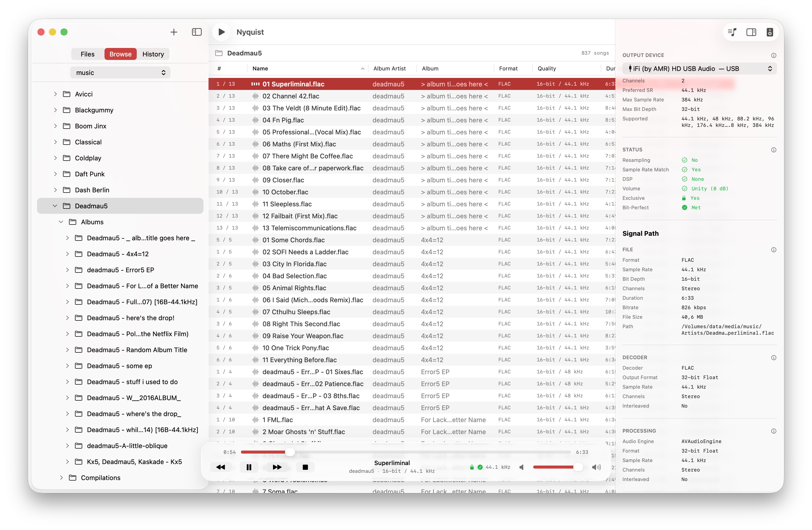Click the green exclusive lock icon in player bar
This screenshot has width=812, height=530.
pyautogui.click(x=472, y=467)
